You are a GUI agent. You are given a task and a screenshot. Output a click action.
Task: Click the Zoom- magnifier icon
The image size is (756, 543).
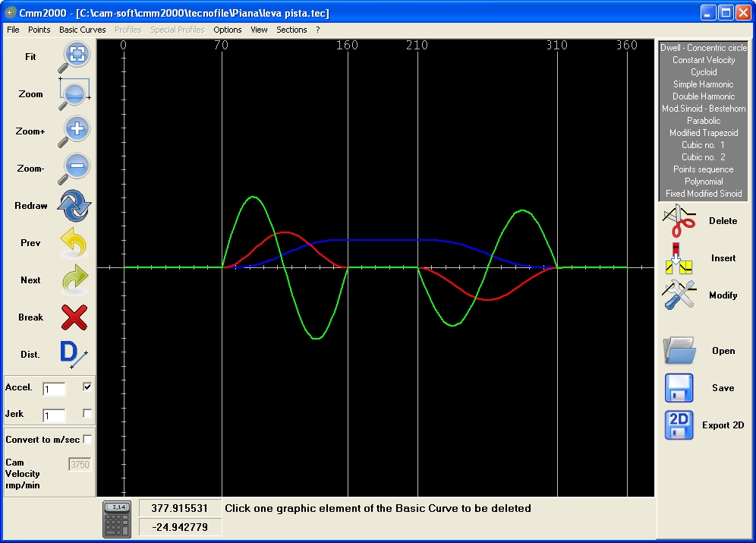pos(74,169)
